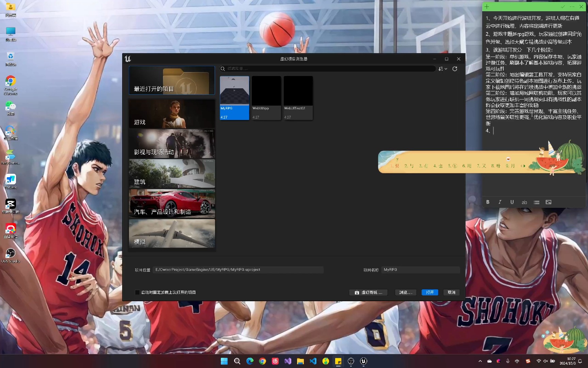Toggle bold in the sticky note toolbar
Screen dimensions: 588x368
488,202
